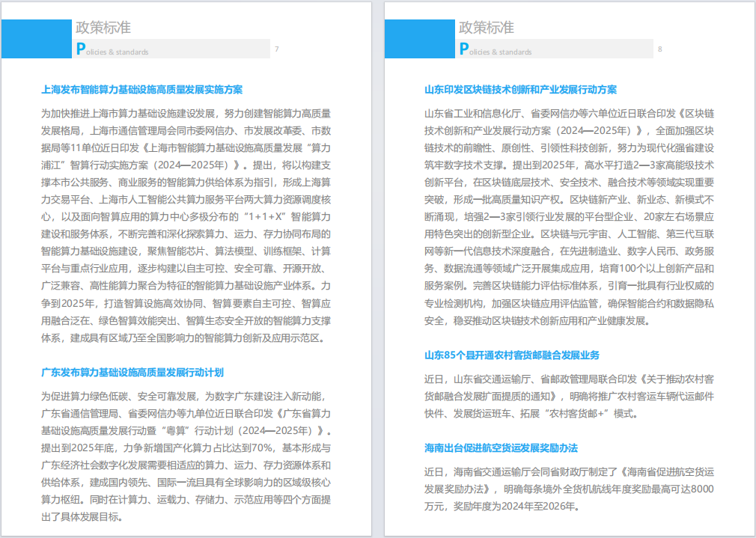The image size is (756, 538).
Task: Click the line starting 体系，建成具有区域乃至全国影响力
Action: (x=182, y=338)
